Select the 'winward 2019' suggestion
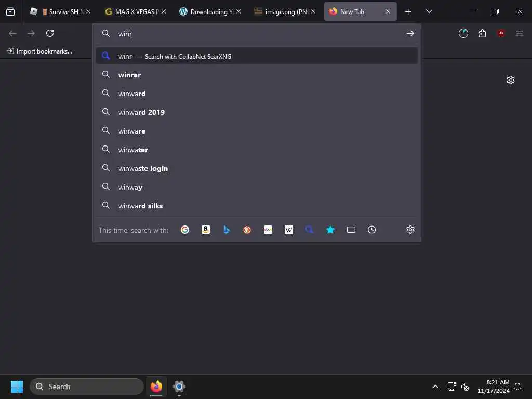Viewport: 532px width, 399px height. (x=257, y=112)
